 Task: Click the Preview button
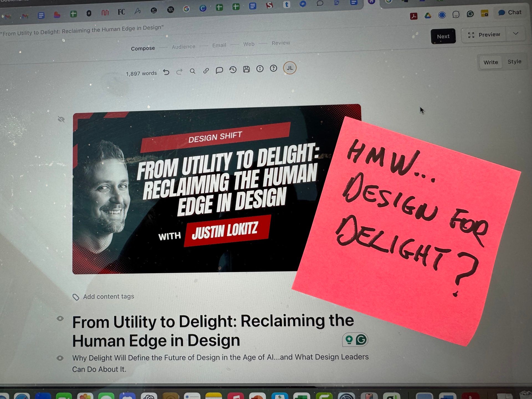(x=484, y=35)
